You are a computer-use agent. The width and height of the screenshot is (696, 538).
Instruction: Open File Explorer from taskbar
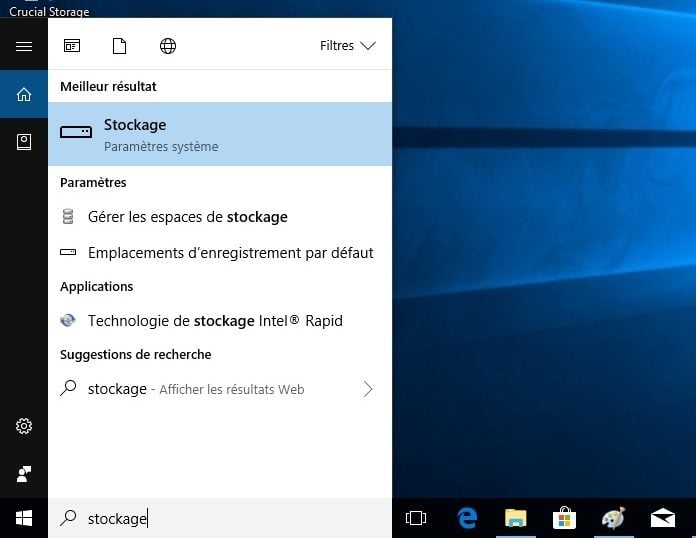point(515,518)
